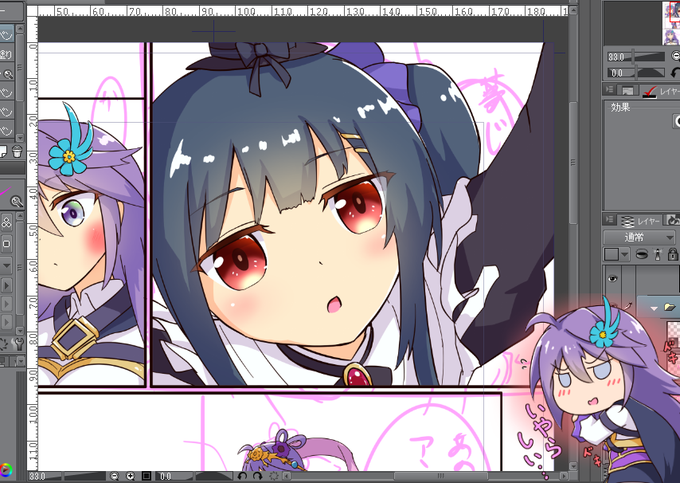Viewport: 680px width, 483px height.
Task: Click the canvas vertical scrollbar up arrow
Action: 572,10
